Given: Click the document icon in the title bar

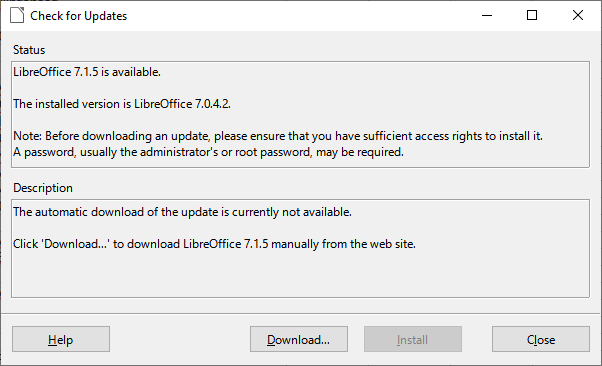Looking at the screenshot, I should point(17,15).
